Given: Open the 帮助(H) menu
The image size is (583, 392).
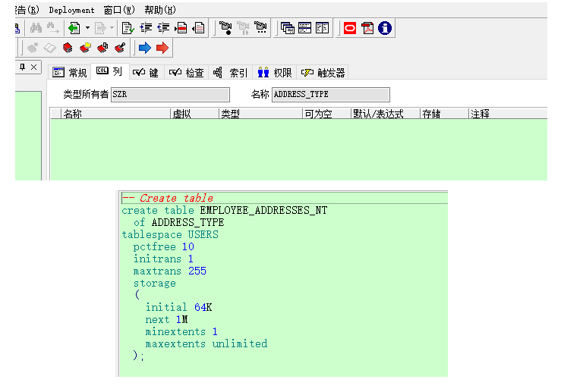Looking at the screenshot, I should coord(159,10).
